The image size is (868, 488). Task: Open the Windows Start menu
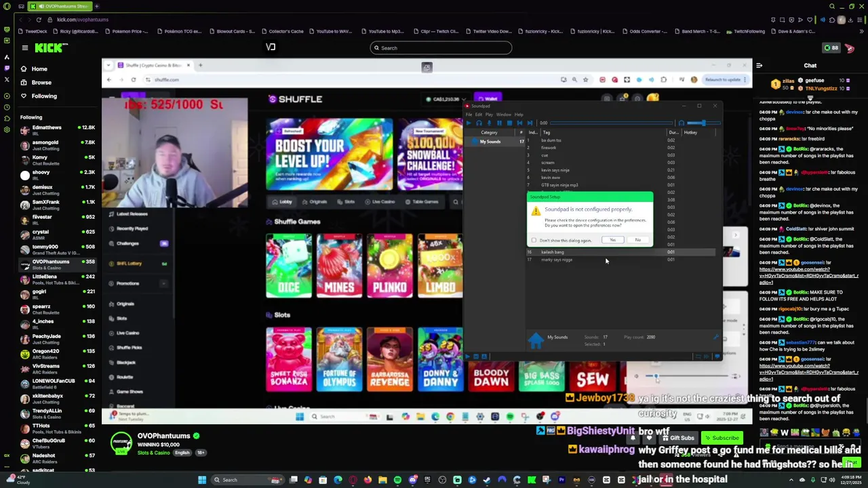point(201,480)
